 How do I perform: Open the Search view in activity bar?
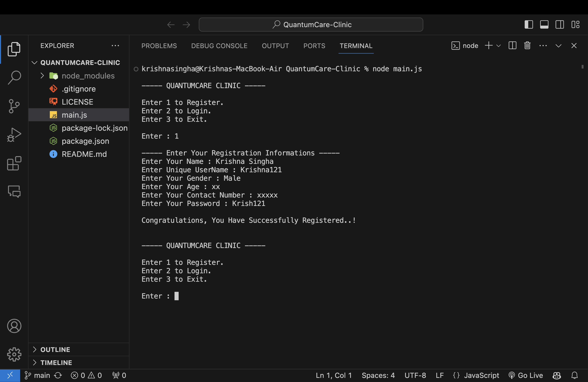point(14,77)
